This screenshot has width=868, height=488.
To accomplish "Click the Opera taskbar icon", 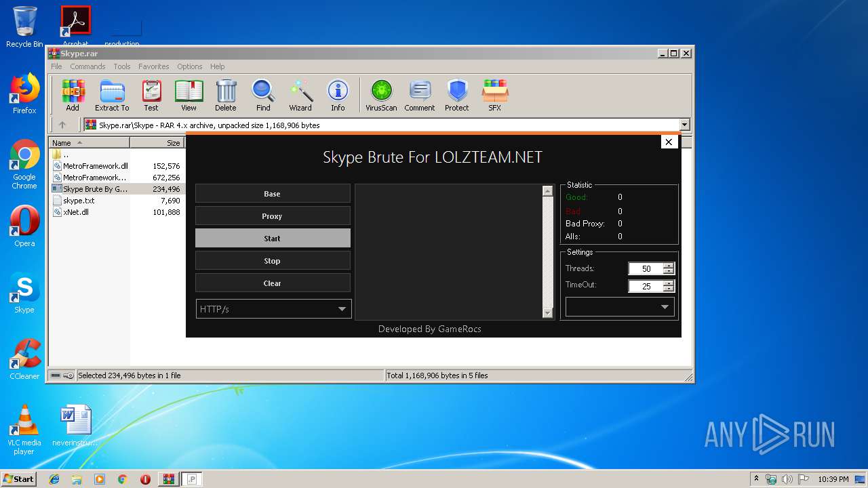I will pos(145,479).
